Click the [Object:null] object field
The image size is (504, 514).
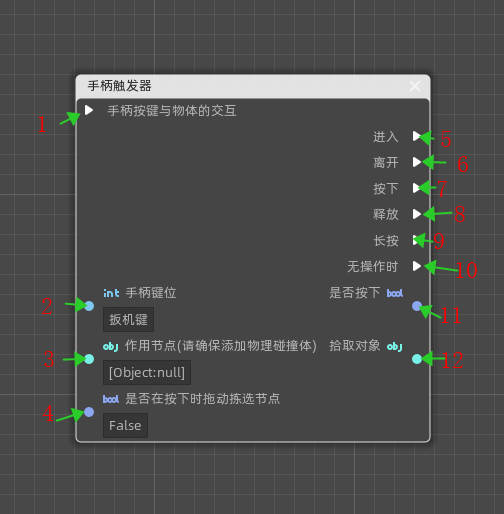(x=147, y=373)
